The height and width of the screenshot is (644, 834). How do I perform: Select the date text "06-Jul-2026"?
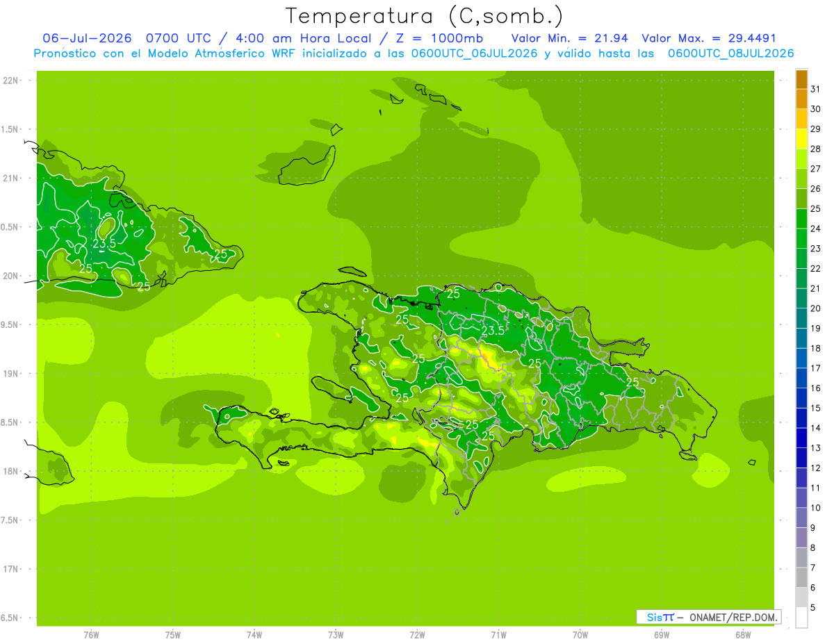pos(87,38)
